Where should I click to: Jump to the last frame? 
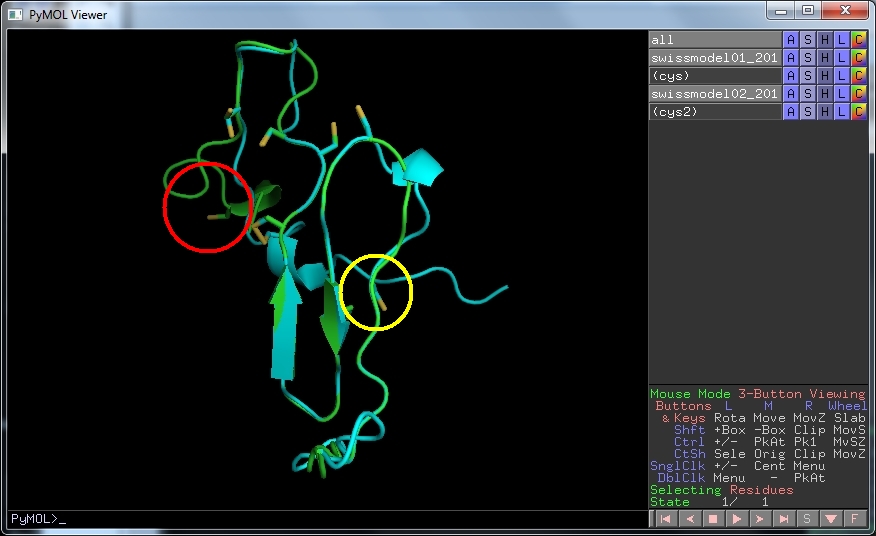point(784,519)
